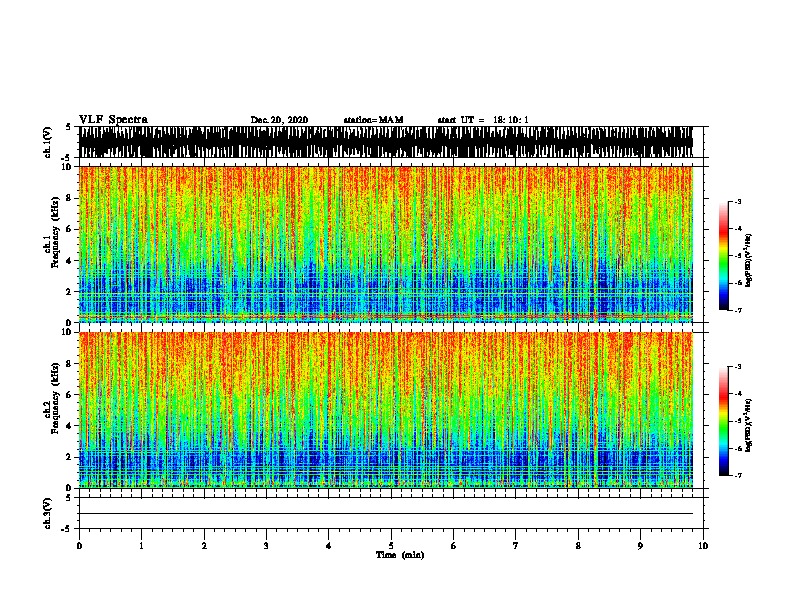Viewport: 792px width, 612px height.
Task: Click the "Time (min)" x-axis title
Action: tap(400, 555)
